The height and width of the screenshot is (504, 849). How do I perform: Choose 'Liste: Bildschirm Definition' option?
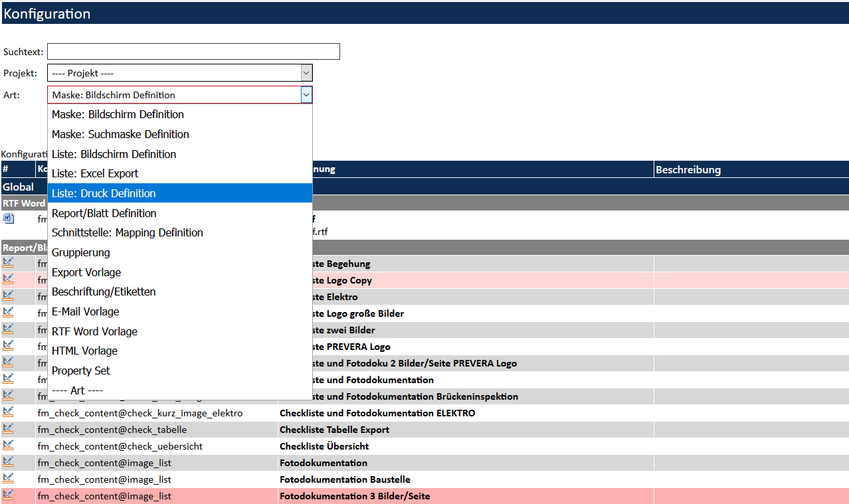click(x=180, y=154)
